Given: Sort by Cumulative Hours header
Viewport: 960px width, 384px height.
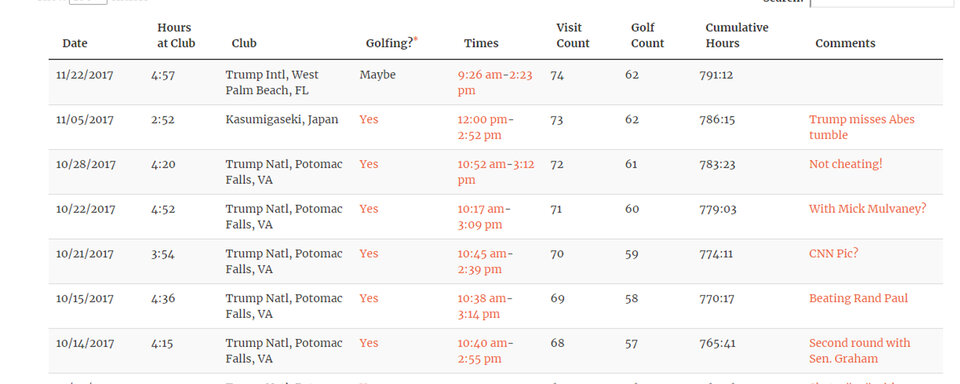Looking at the screenshot, I should [737, 36].
